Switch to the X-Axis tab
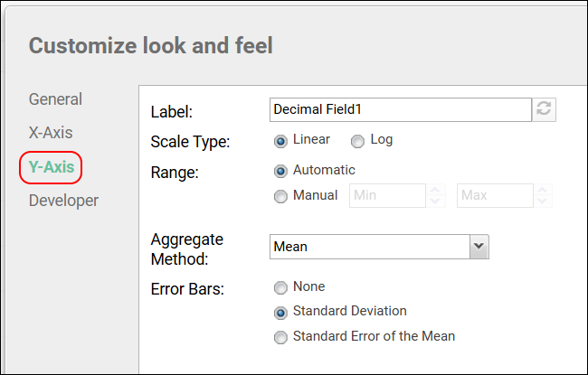The width and height of the screenshot is (588, 375). click(51, 133)
